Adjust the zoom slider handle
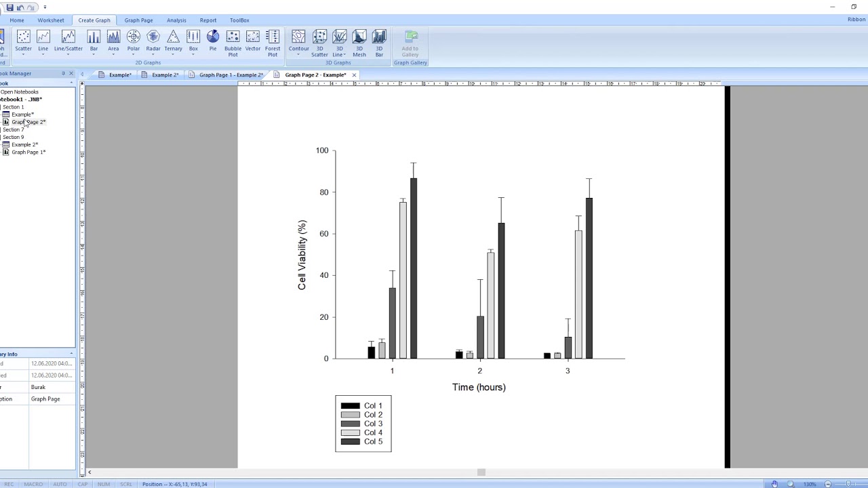 tap(850, 484)
